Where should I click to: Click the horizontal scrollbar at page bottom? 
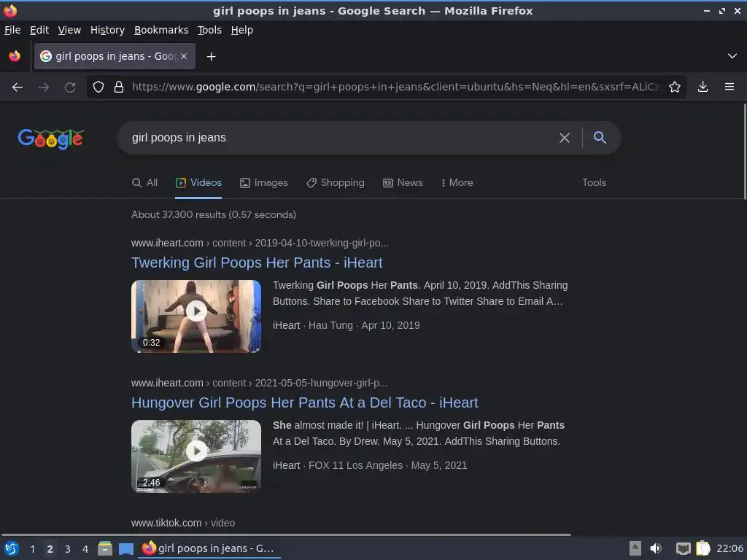click(x=286, y=534)
